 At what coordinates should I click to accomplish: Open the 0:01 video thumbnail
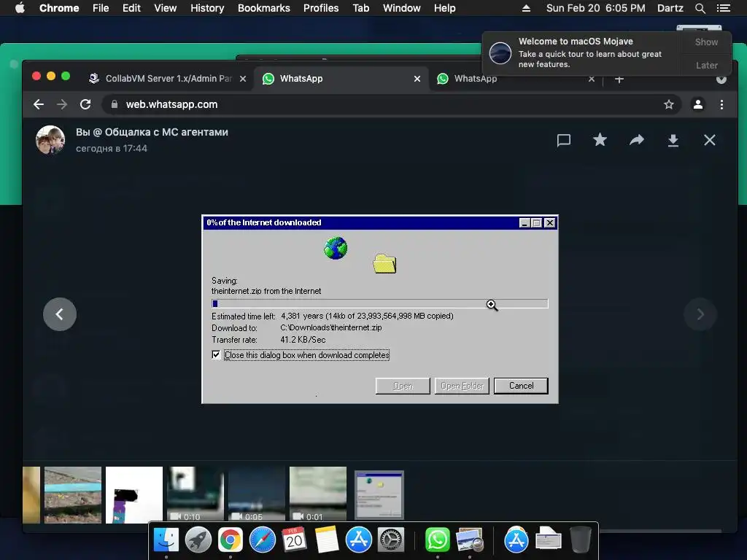pyautogui.click(x=318, y=494)
